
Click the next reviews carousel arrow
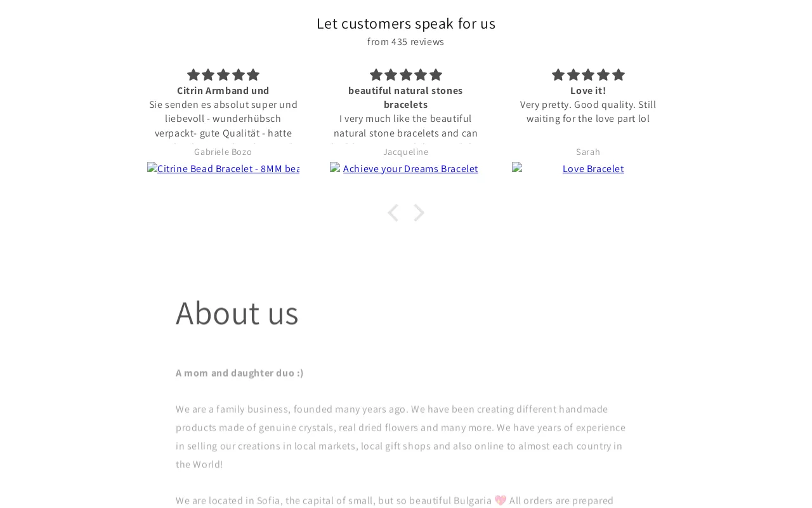(x=419, y=213)
